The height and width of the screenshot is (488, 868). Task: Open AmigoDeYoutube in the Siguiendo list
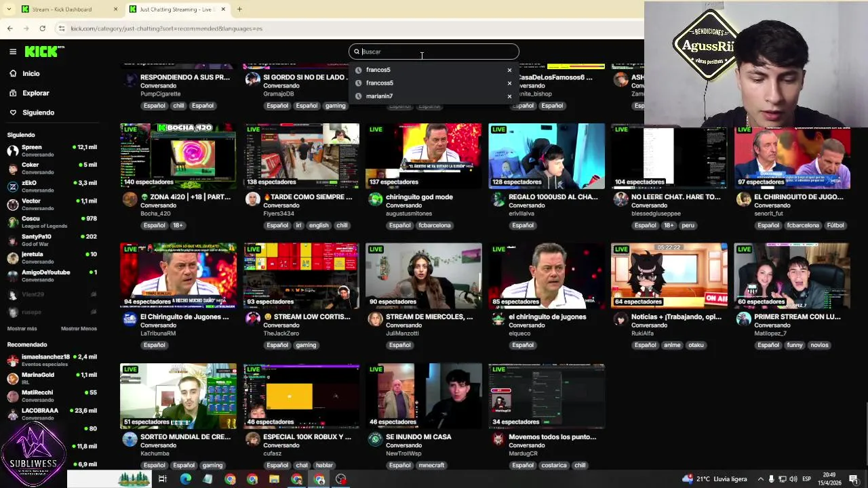52,276
